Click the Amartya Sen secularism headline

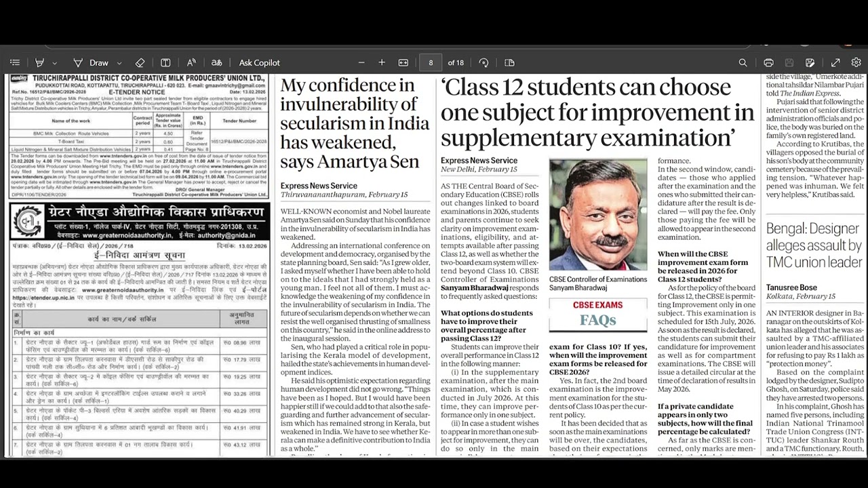pyautogui.click(x=355, y=123)
